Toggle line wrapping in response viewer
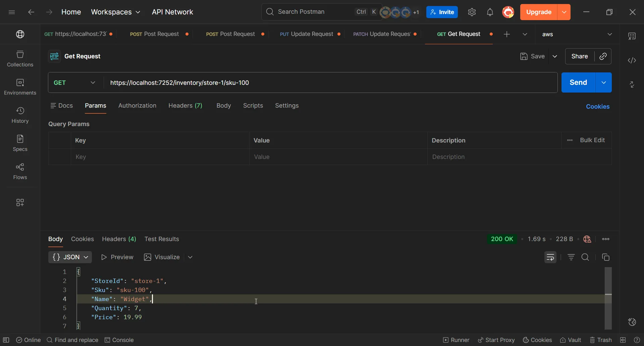 pyautogui.click(x=550, y=257)
